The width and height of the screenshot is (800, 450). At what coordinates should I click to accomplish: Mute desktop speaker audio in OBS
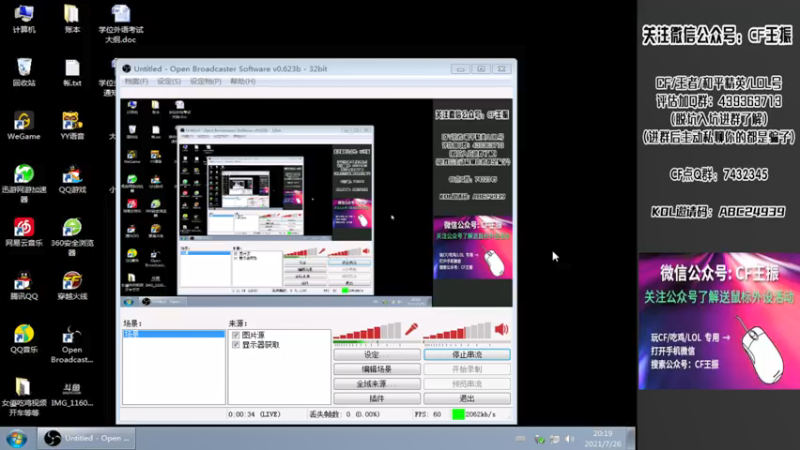click(x=502, y=330)
